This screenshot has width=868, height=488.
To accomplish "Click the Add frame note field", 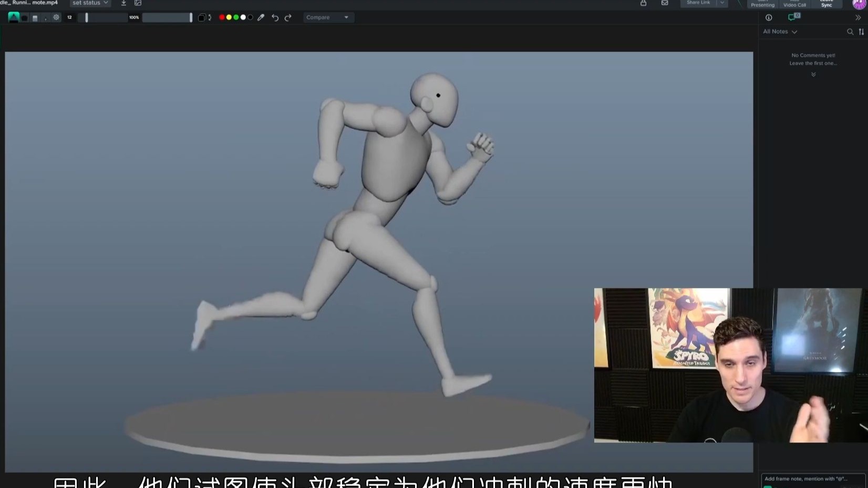I will [x=813, y=479].
